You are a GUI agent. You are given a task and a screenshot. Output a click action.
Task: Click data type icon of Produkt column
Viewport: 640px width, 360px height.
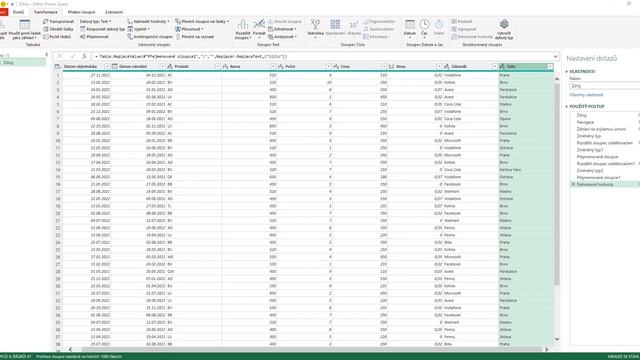(170, 67)
